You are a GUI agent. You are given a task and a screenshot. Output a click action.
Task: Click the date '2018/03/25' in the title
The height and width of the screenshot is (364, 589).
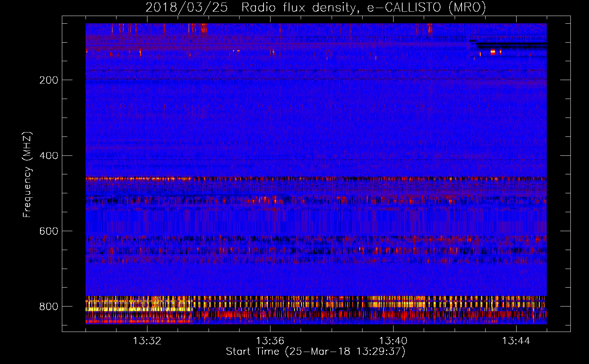click(x=187, y=7)
